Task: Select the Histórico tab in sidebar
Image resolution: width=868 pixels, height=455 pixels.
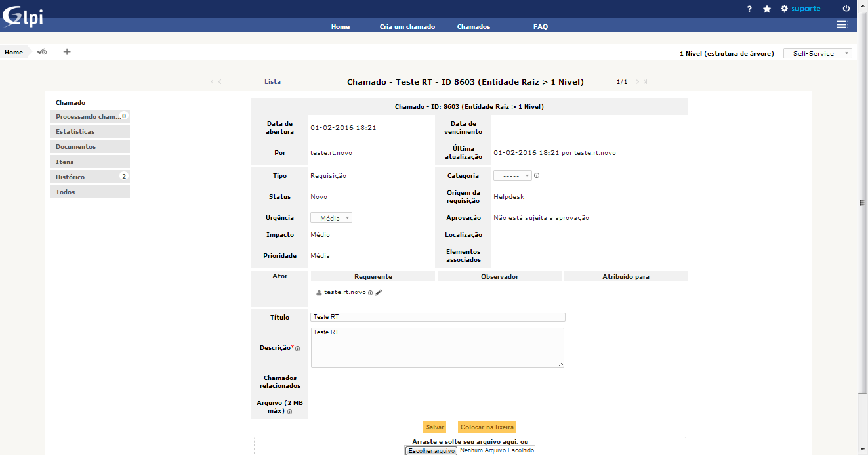Action: 90,177
